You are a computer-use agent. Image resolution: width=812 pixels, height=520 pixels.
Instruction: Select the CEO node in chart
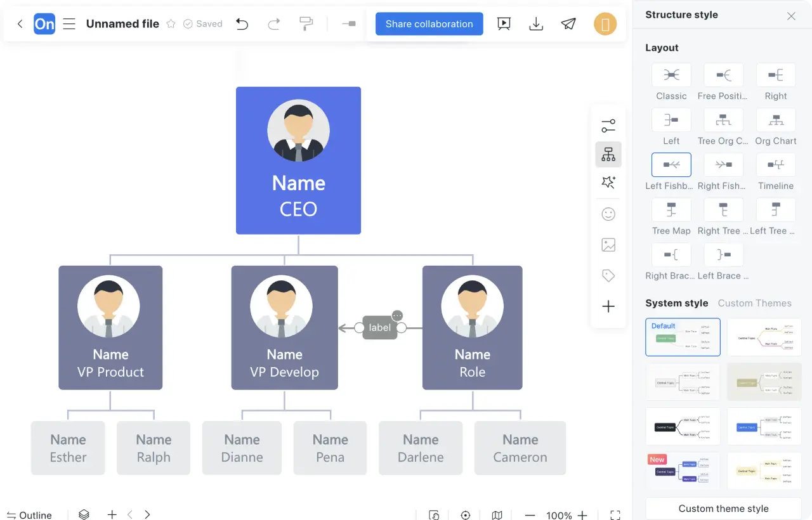[298, 160]
